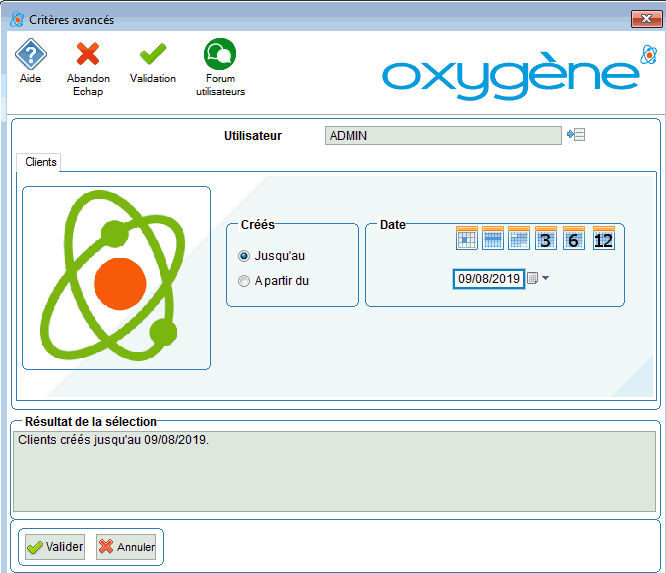The height and width of the screenshot is (573, 666).
Task: Select the 3-month calendar shortcut
Action: (x=546, y=238)
